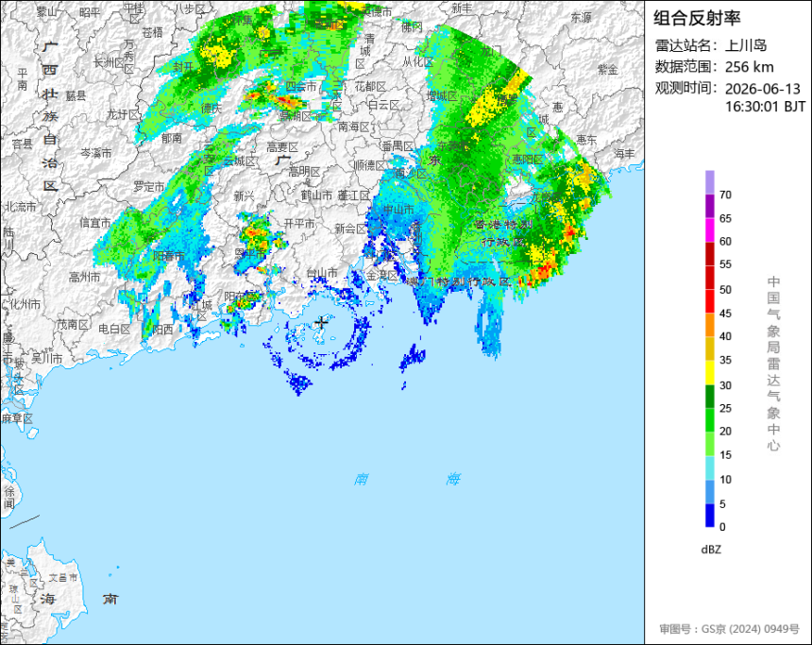
Task: Click the '四会市' map label
Action: click(301, 87)
